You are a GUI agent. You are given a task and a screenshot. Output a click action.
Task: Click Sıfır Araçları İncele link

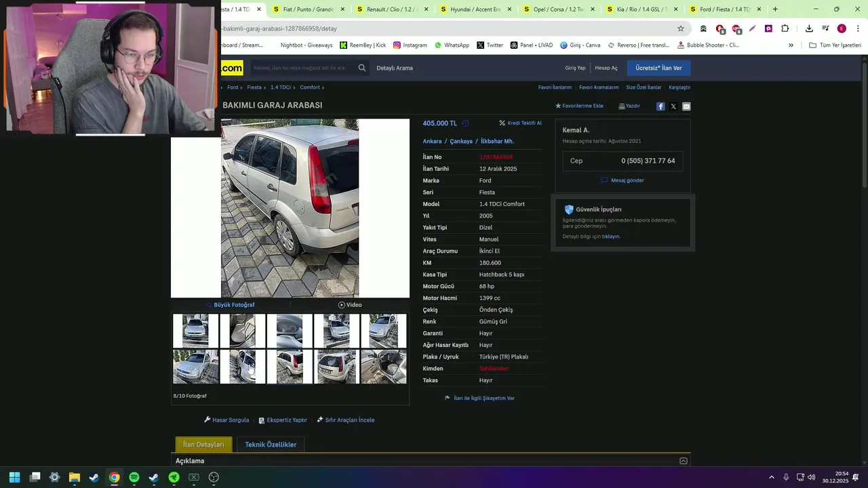[345, 420]
